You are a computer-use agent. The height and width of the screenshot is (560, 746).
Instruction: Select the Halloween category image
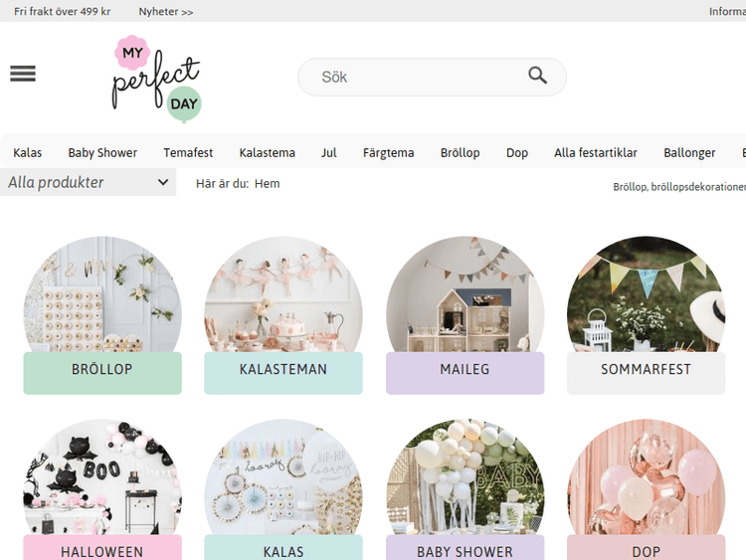(x=102, y=477)
